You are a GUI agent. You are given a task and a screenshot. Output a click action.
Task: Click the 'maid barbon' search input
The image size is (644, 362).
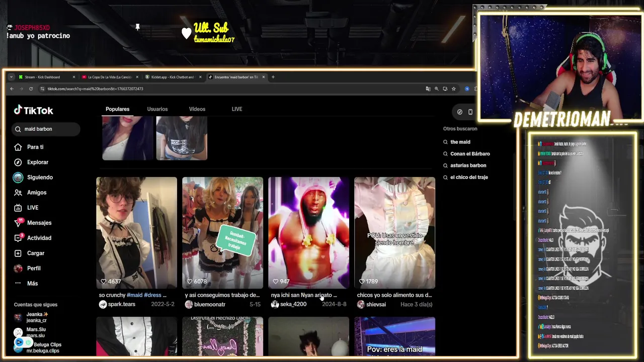[x=46, y=129]
